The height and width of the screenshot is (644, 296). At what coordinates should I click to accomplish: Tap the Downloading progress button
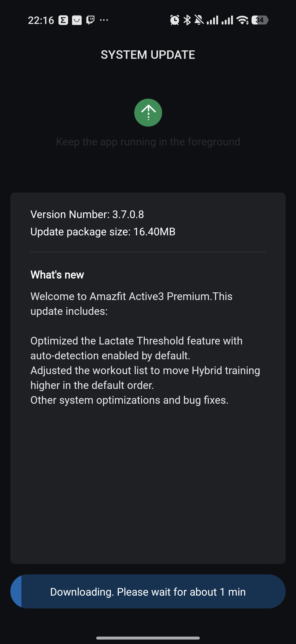coord(148,591)
